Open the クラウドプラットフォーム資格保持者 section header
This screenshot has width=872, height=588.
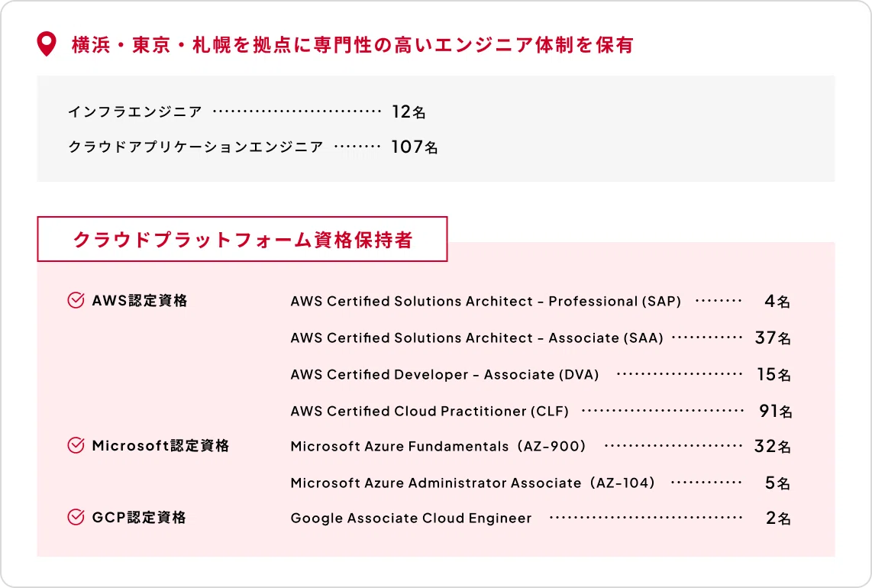pos(242,239)
